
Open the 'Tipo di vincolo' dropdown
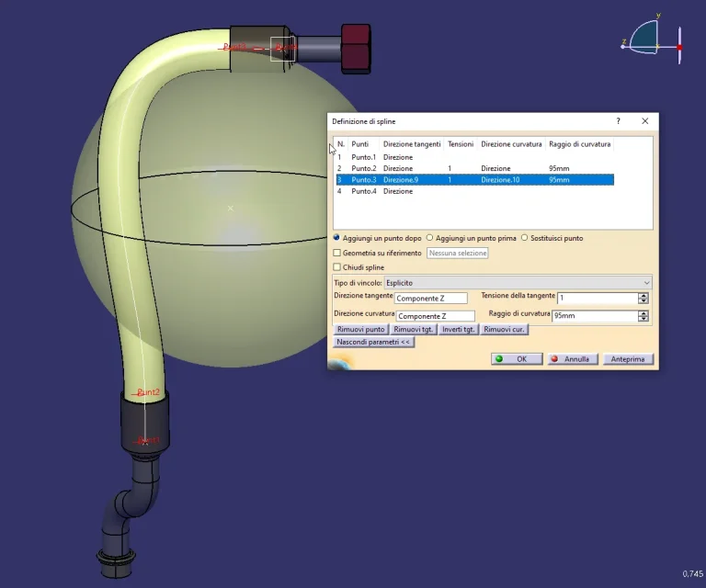pos(518,283)
